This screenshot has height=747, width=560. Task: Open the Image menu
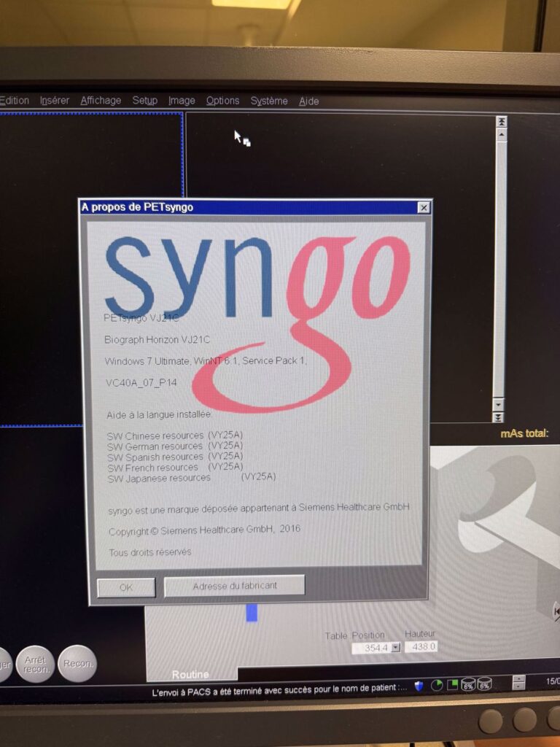(182, 101)
